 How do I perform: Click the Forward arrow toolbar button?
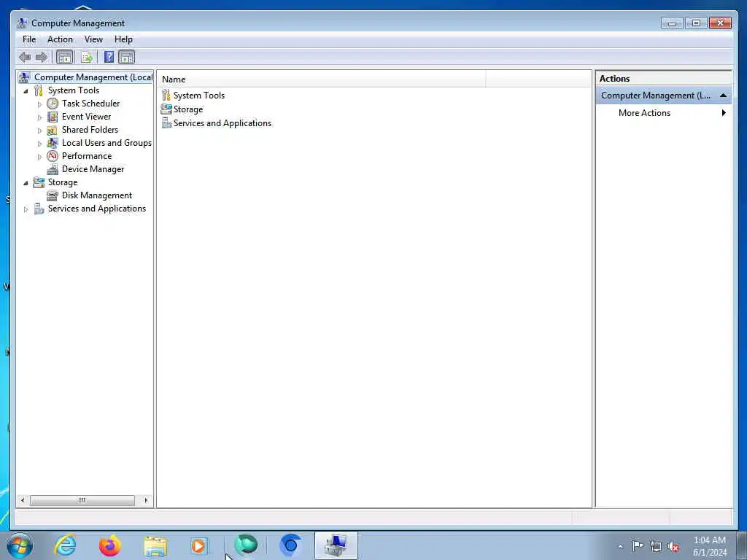[x=42, y=58]
